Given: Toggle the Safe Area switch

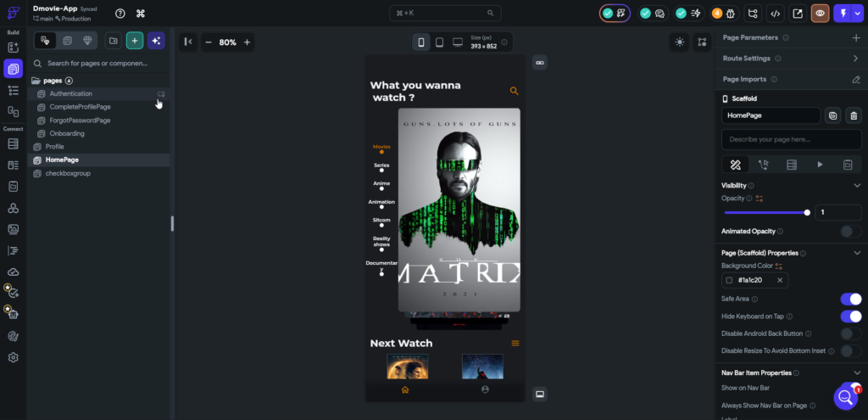Looking at the screenshot, I should 851,300.
